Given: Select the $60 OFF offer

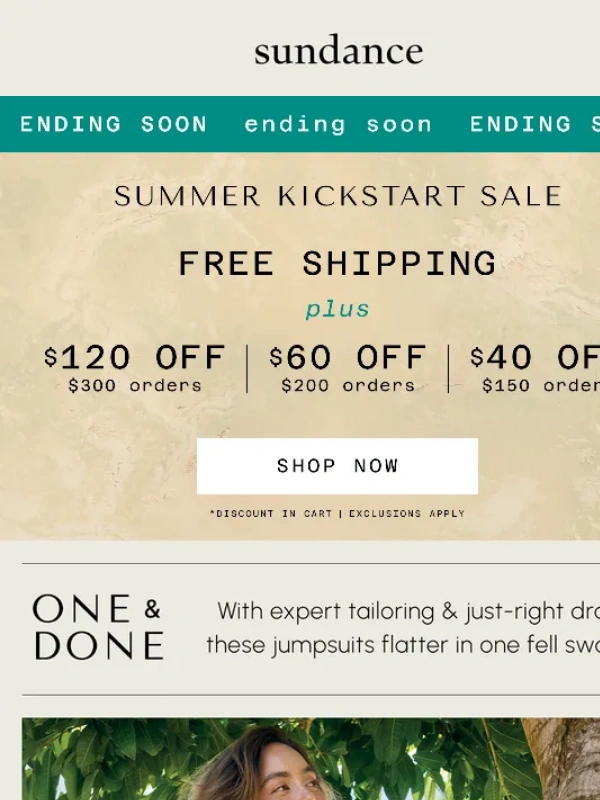Looking at the screenshot, I should click(347, 357).
